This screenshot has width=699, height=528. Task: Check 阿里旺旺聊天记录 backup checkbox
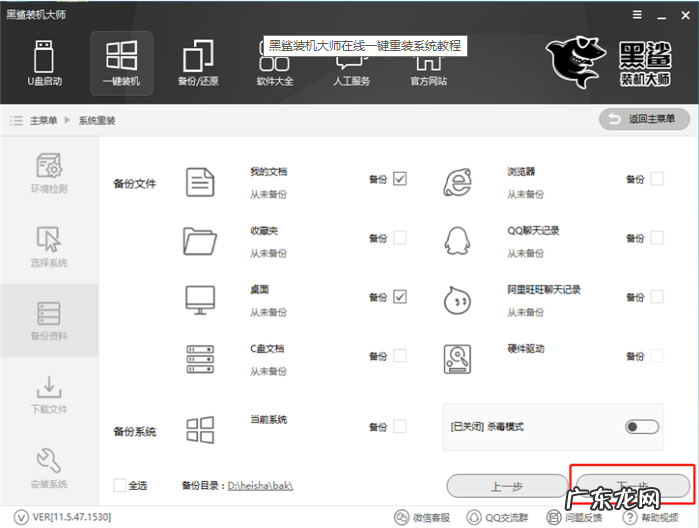point(657,297)
